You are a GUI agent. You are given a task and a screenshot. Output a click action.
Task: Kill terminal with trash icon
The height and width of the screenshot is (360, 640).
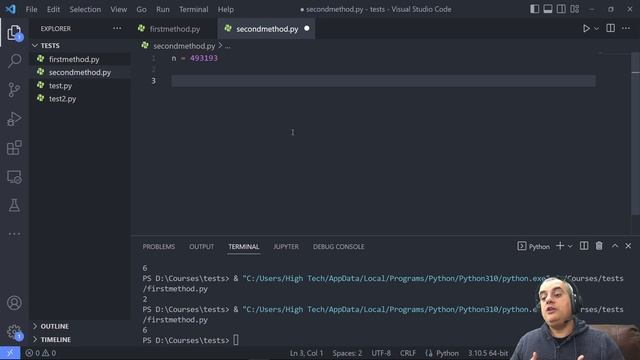[x=599, y=246]
